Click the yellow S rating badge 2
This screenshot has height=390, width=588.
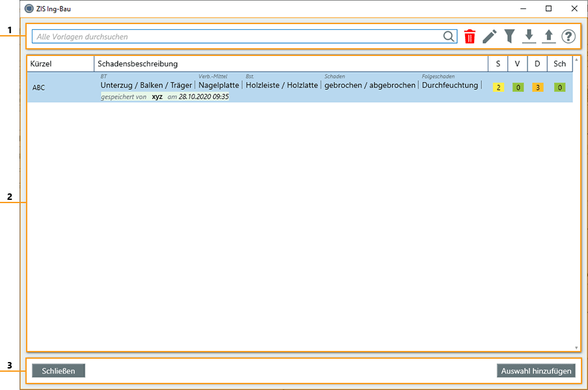tap(498, 87)
